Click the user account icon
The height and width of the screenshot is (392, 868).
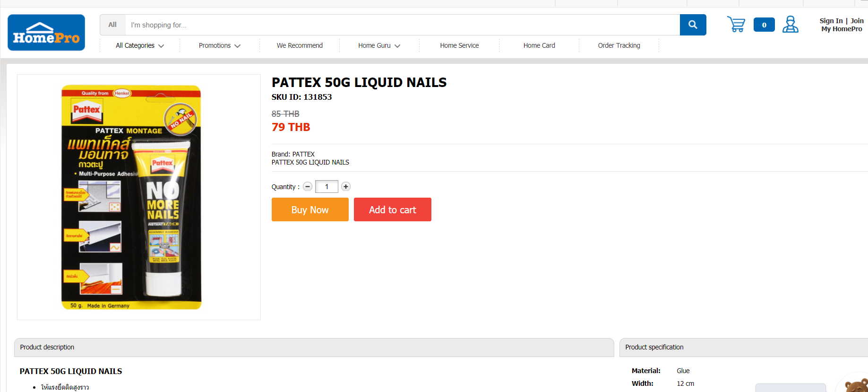(x=791, y=24)
